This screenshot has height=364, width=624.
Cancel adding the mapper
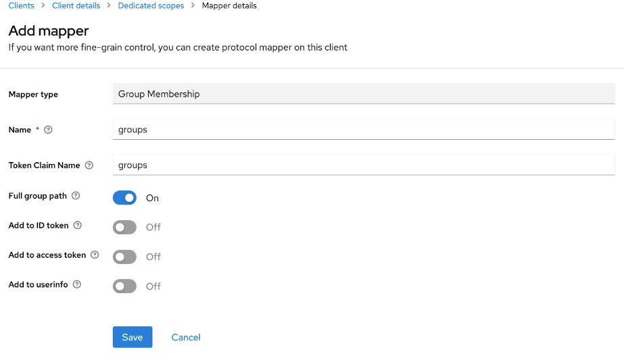point(186,337)
